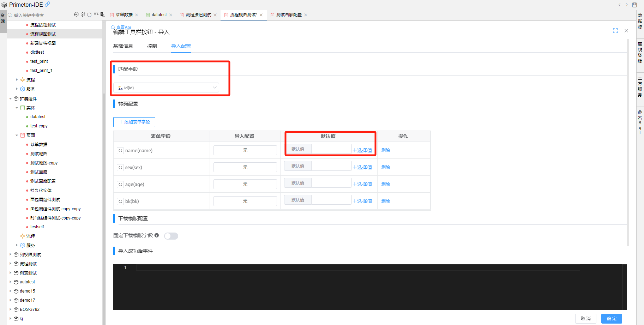
Task: Expand the 列权限测试 tree node
Action: point(11,254)
